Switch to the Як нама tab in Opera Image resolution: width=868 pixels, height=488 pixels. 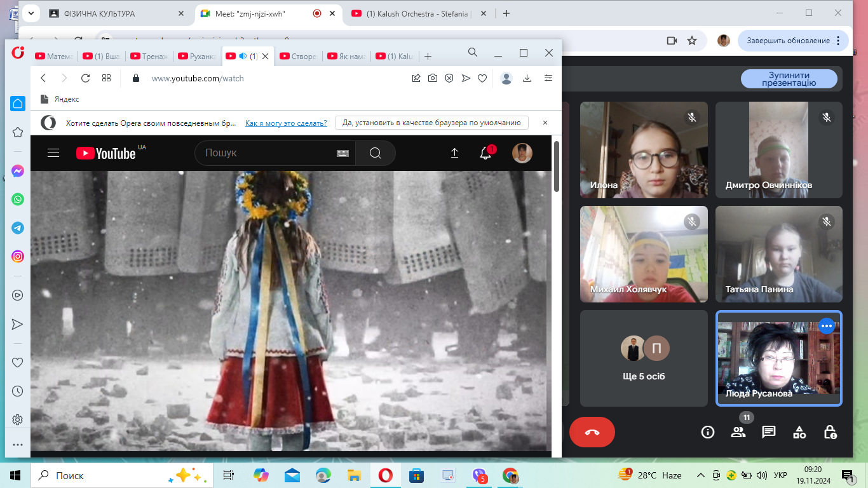pyautogui.click(x=346, y=56)
